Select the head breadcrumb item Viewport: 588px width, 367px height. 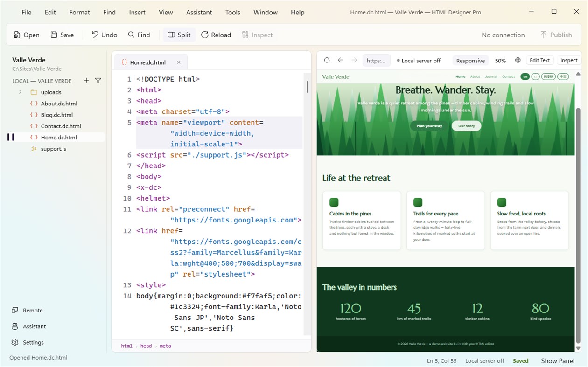[x=146, y=346]
